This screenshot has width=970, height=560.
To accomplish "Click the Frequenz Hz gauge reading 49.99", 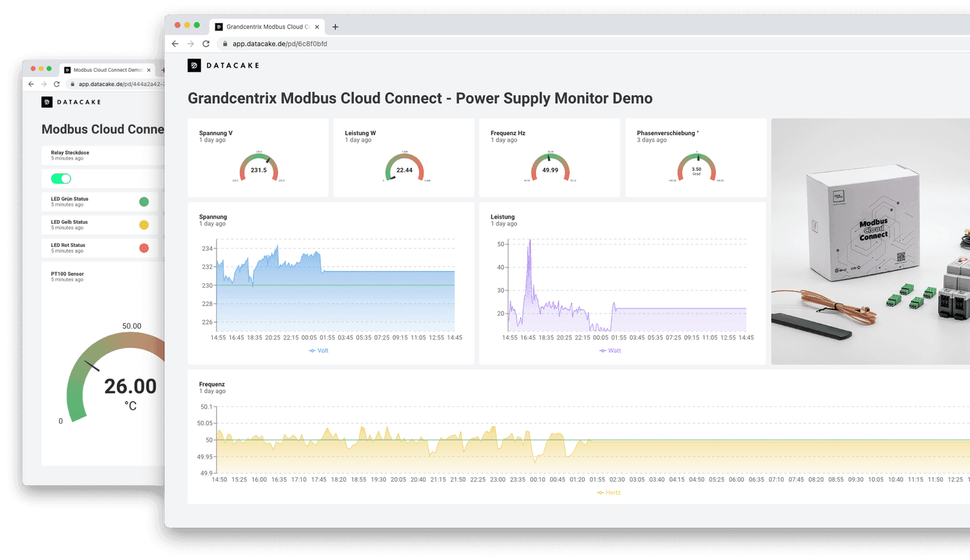I will pyautogui.click(x=550, y=167).
